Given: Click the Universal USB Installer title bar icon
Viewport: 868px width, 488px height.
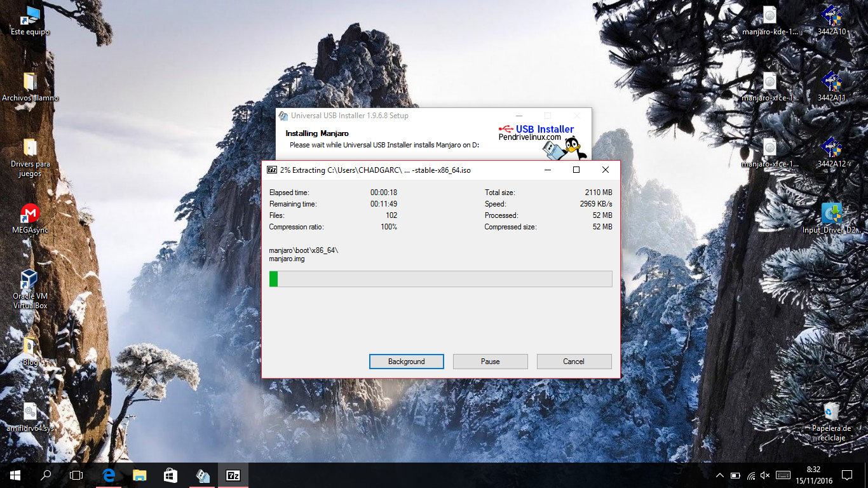Looking at the screenshot, I should tap(283, 116).
